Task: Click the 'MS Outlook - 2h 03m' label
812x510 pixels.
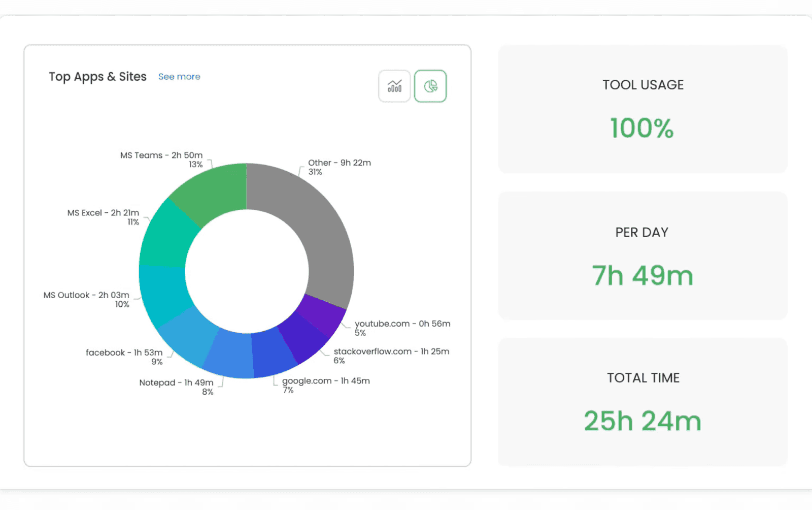Action: pos(86,295)
